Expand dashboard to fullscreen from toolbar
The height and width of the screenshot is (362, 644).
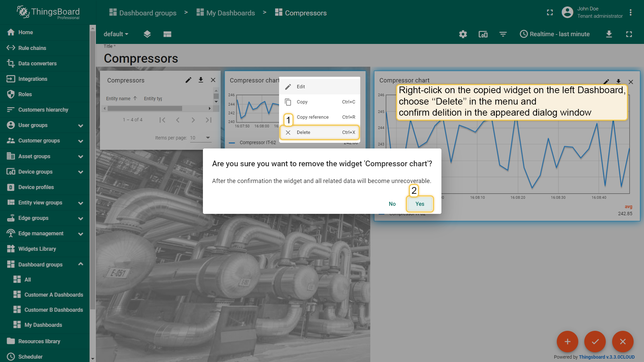(629, 34)
